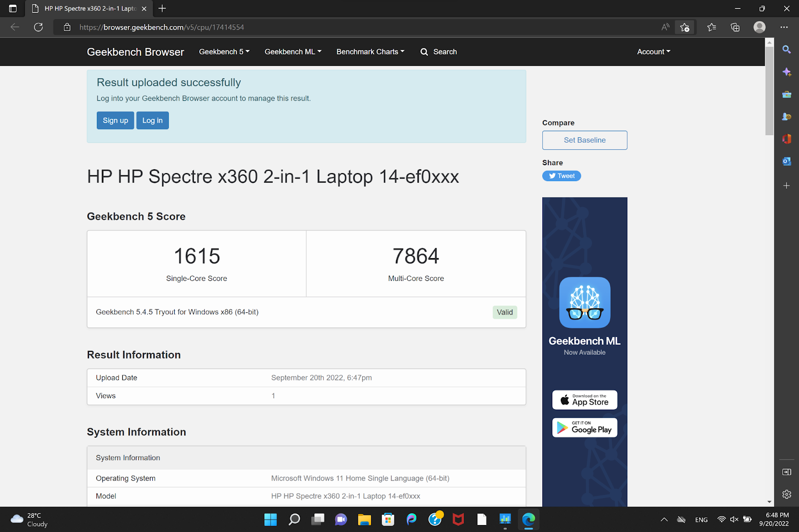
Task: Open the App Store download badge
Action: (585, 400)
